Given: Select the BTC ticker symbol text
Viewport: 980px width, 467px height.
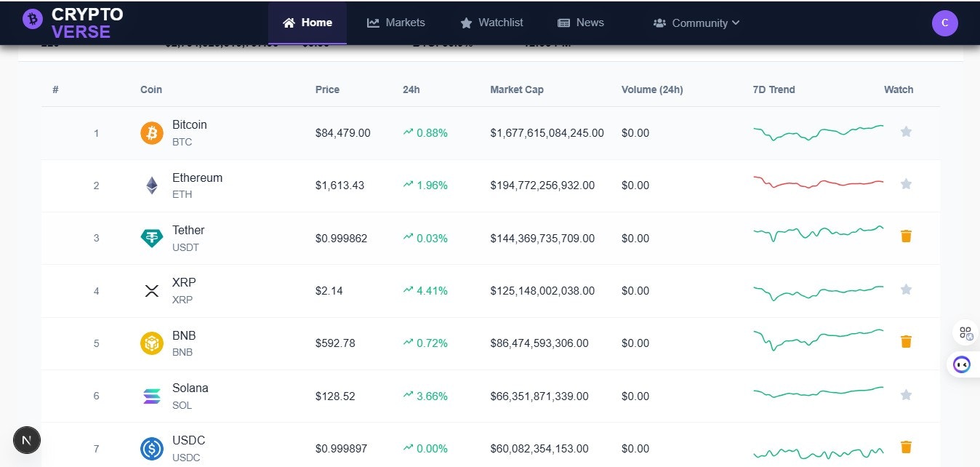Looking at the screenshot, I should (182, 142).
